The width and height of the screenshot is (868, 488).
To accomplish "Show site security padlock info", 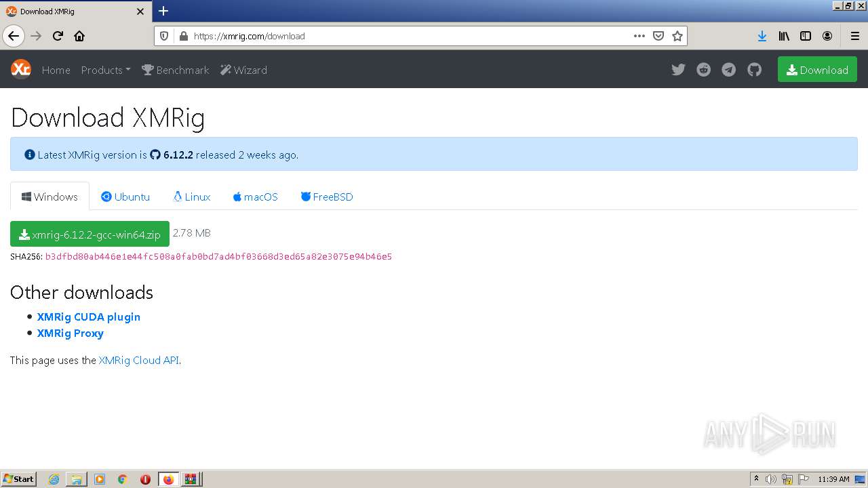I will pyautogui.click(x=182, y=36).
